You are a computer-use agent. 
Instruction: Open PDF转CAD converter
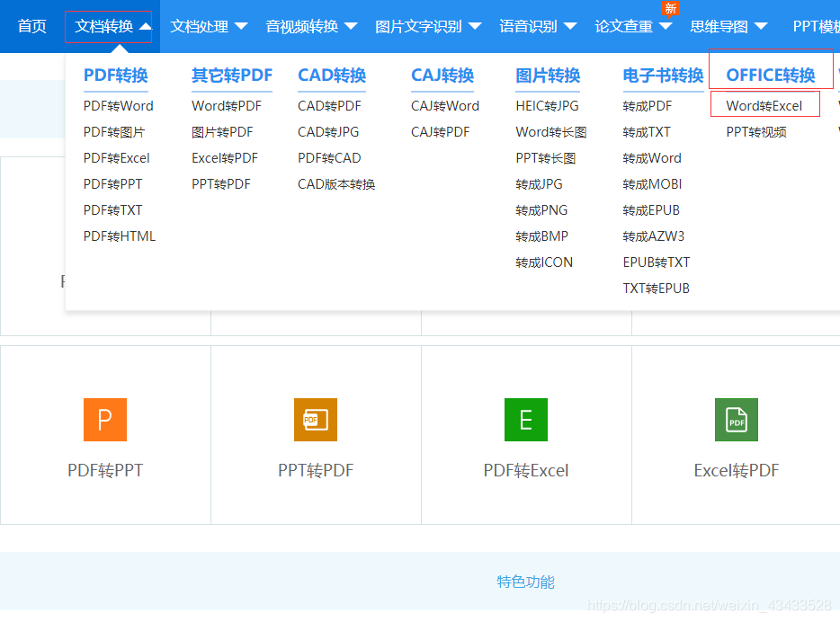tap(329, 158)
